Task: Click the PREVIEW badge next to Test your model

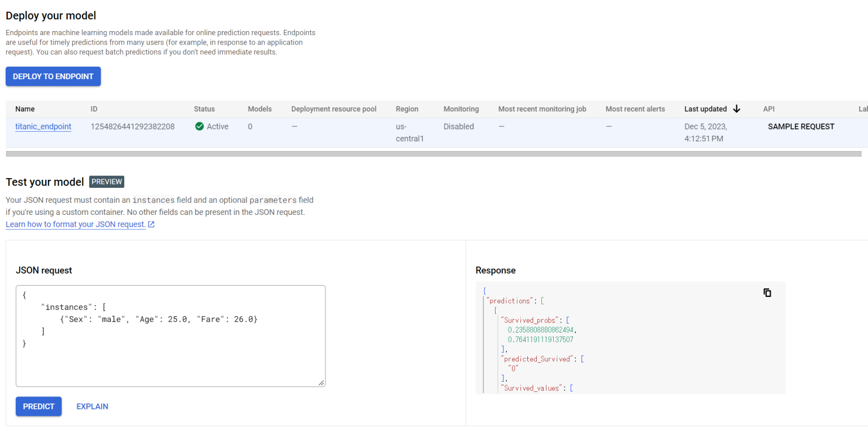Action: pyautogui.click(x=106, y=182)
